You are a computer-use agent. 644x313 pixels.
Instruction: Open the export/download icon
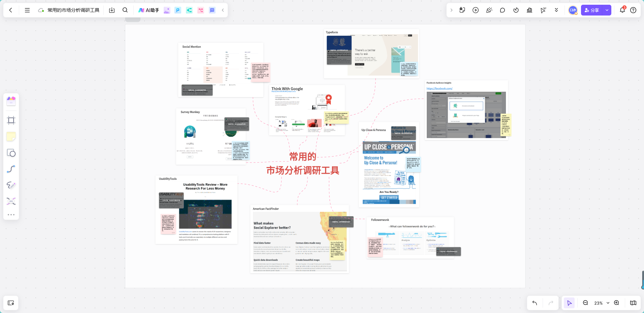click(x=112, y=10)
